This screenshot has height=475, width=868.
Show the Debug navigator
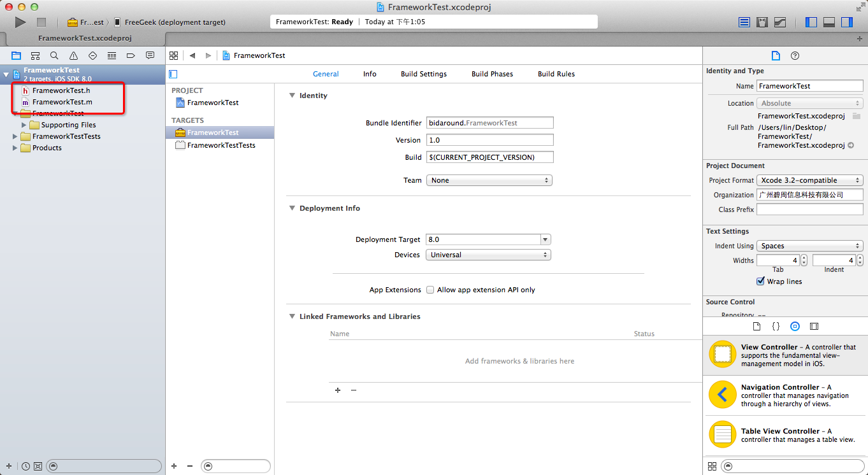[x=112, y=55]
